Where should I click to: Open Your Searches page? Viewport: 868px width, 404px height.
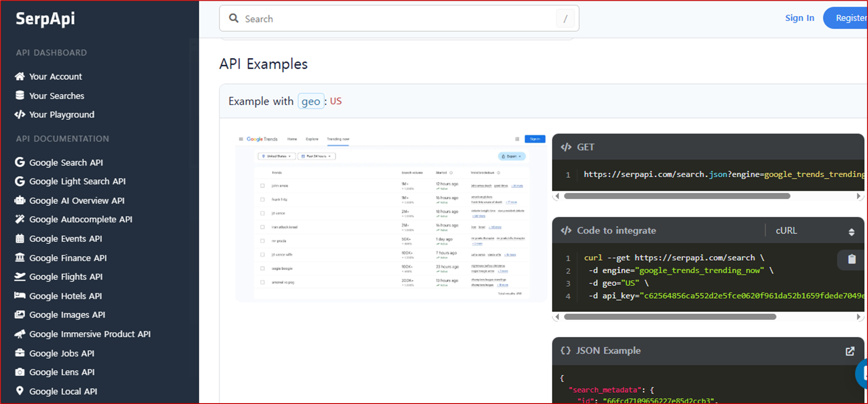tap(56, 96)
